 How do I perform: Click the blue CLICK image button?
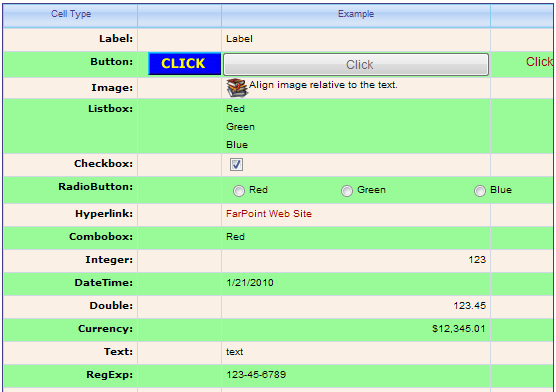coord(184,64)
